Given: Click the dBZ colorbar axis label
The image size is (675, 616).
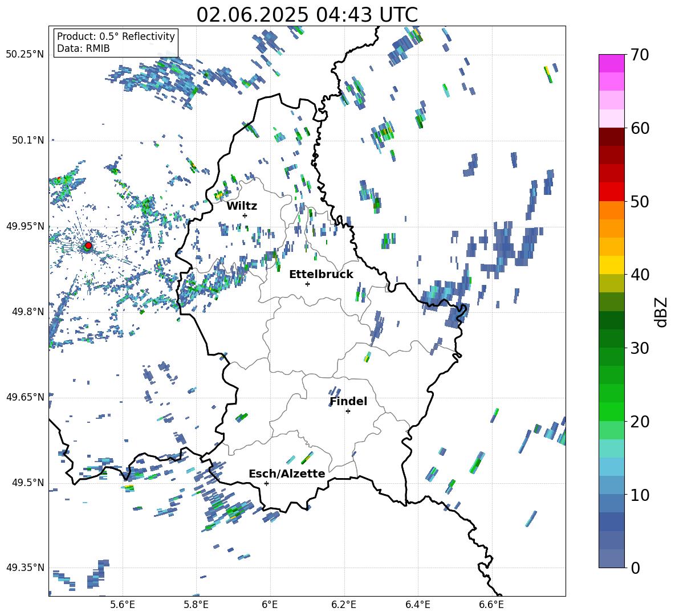Looking at the screenshot, I should 661,312.
